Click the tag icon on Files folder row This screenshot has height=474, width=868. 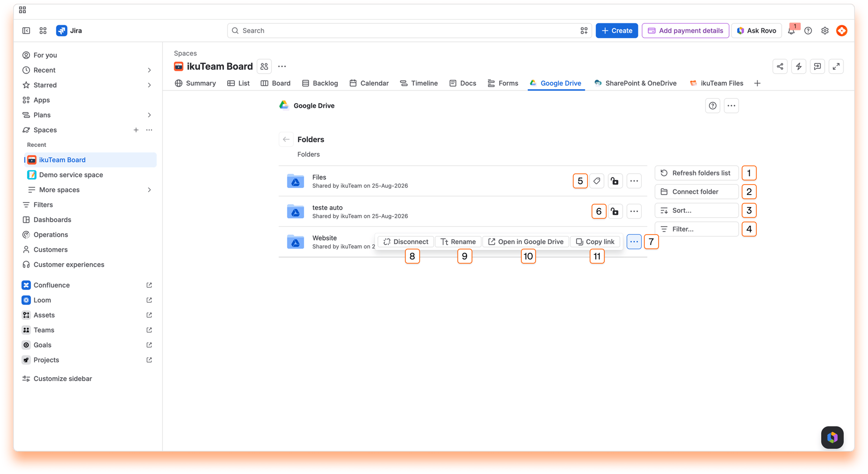pyautogui.click(x=597, y=181)
